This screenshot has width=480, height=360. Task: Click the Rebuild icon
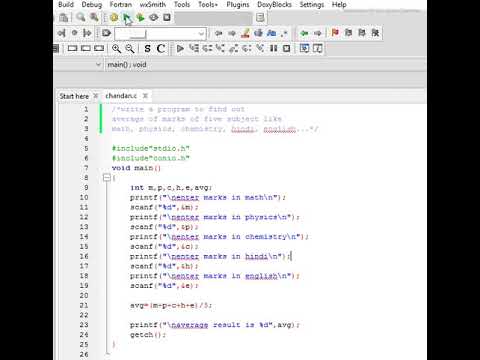[x=154, y=17]
